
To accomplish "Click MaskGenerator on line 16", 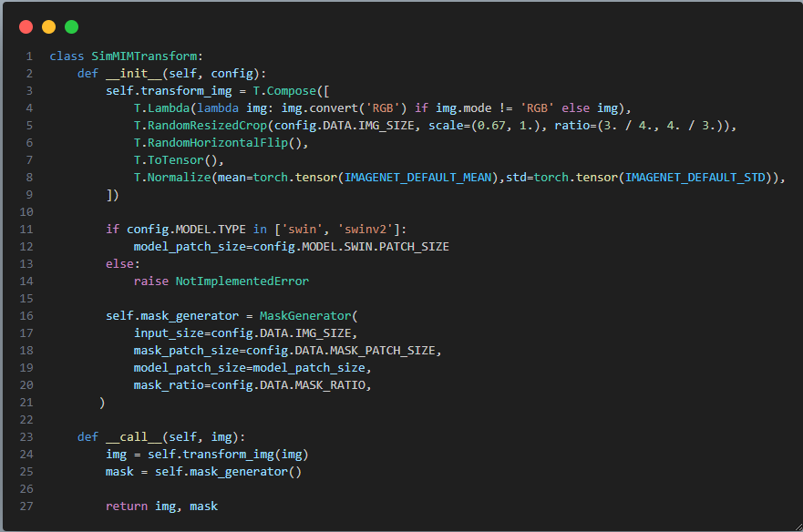I will pos(305,316).
